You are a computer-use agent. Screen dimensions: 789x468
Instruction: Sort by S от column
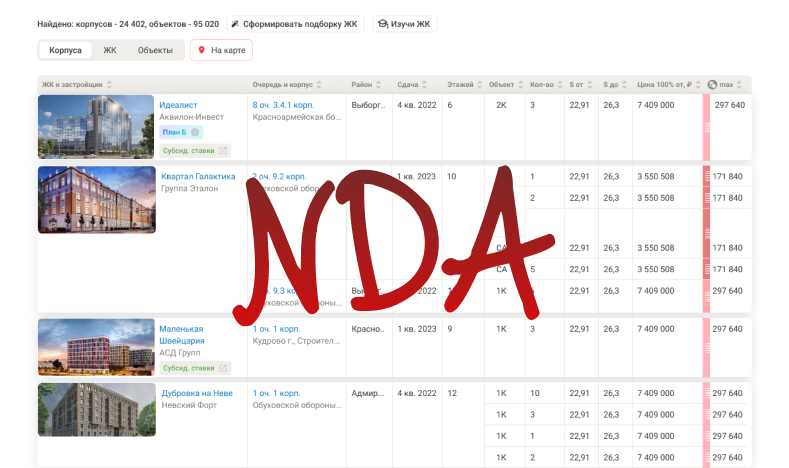(x=590, y=85)
